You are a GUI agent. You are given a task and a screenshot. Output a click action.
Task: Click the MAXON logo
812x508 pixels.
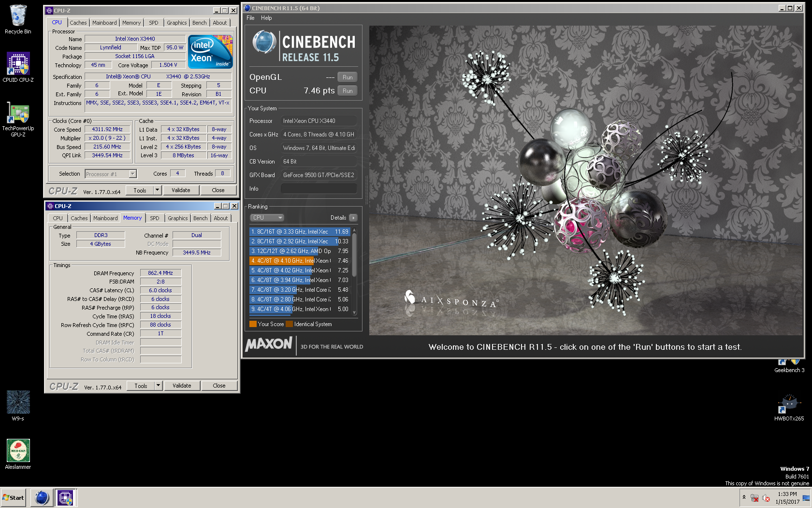[269, 344]
